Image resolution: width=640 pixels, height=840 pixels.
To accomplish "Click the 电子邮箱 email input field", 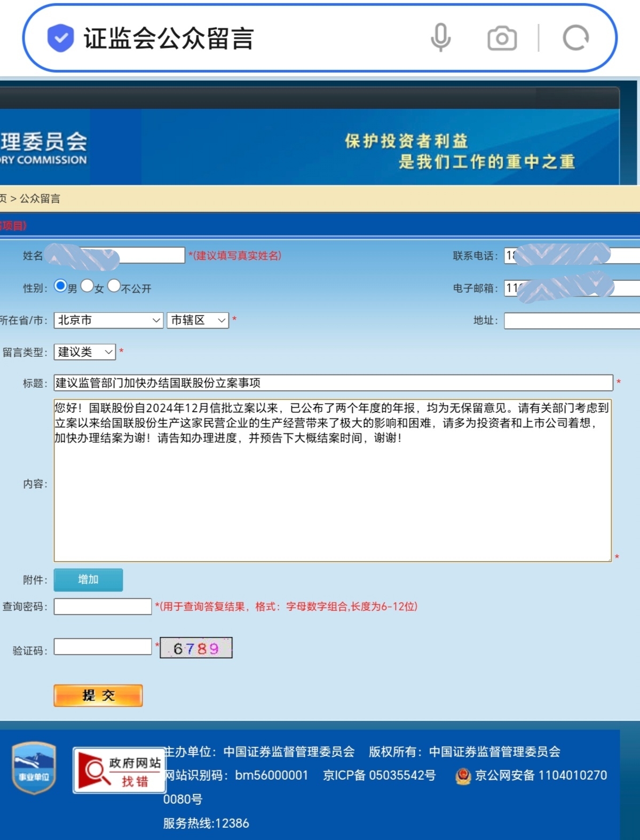I will click(x=572, y=288).
